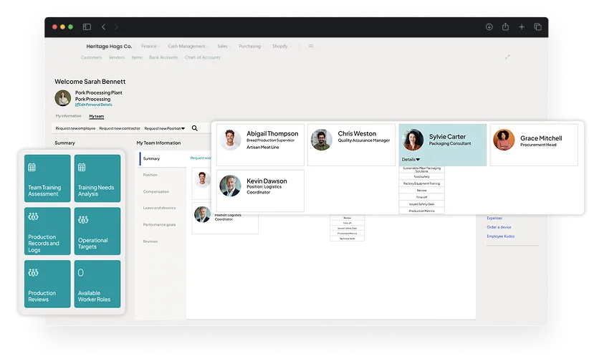
Task: Click Grace Mitchell's avatar photo
Action: 504,140
